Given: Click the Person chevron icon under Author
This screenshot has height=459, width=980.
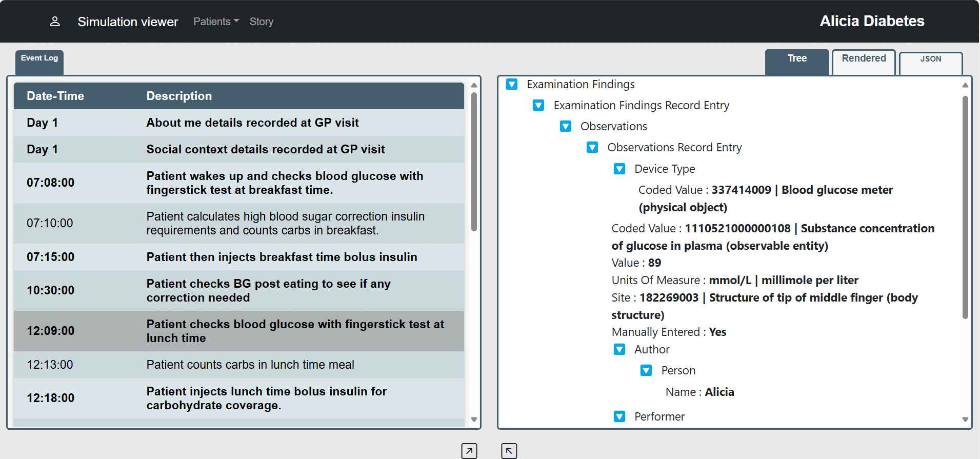Looking at the screenshot, I should (646, 370).
